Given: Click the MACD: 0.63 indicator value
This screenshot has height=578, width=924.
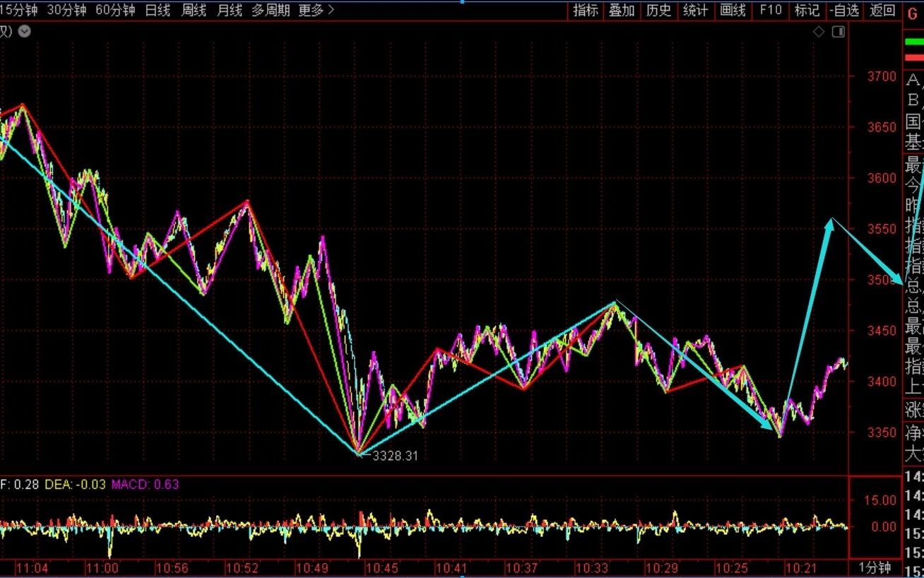Looking at the screenshot, I should click(x=146, y=484).
